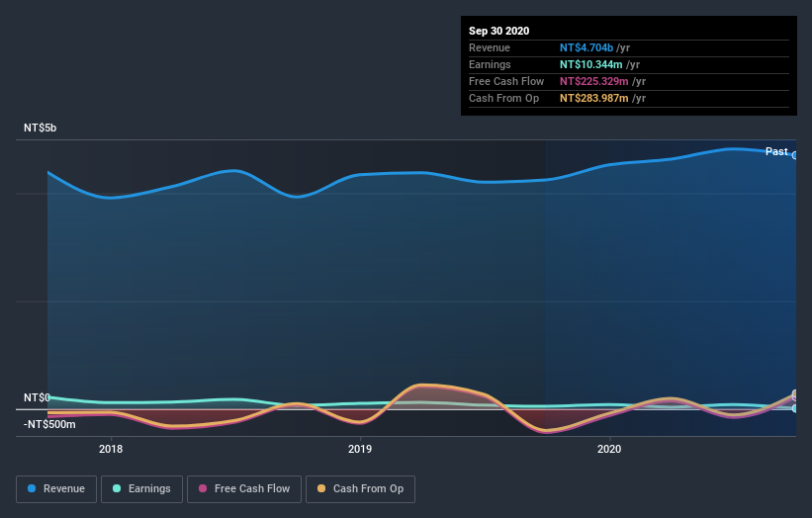Screen dimensions: 812x518
Task: Toggle the Earnings legend button
Action: click(x=141, y=489)
